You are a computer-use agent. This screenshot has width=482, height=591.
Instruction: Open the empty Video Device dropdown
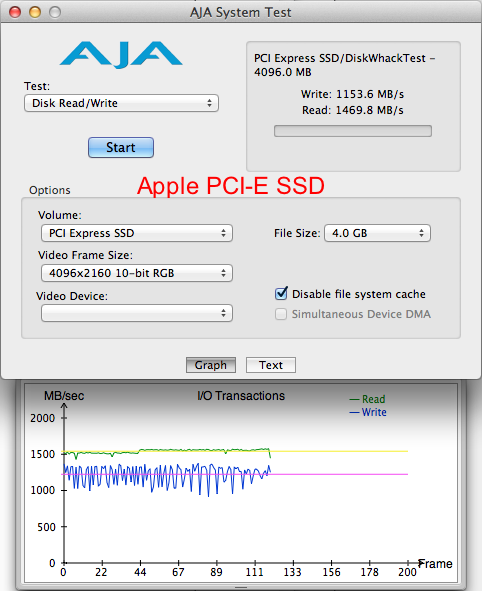pyautogui.click(x=137, y=313)
